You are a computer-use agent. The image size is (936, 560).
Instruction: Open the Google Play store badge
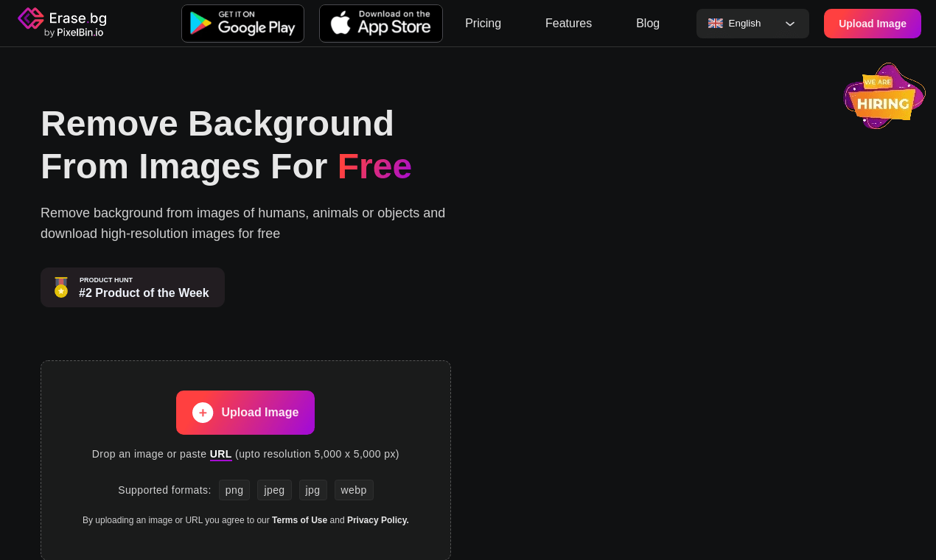tap(242, 24)
